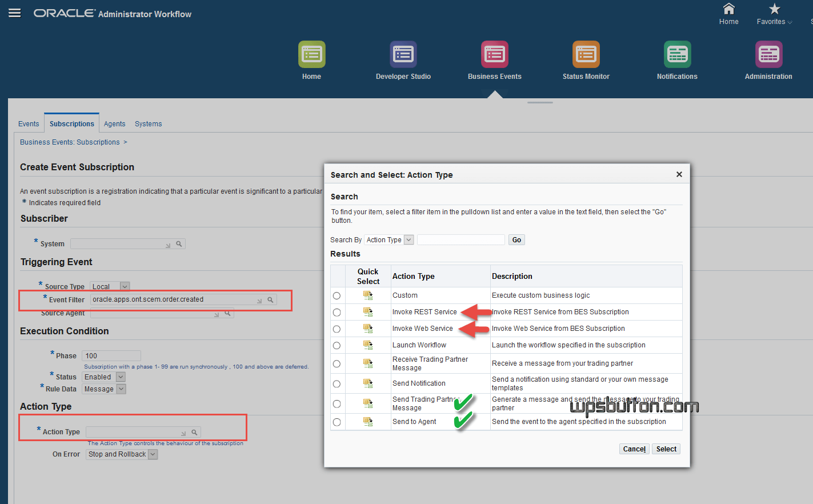Switch to the Events tab

coord(29,123)
